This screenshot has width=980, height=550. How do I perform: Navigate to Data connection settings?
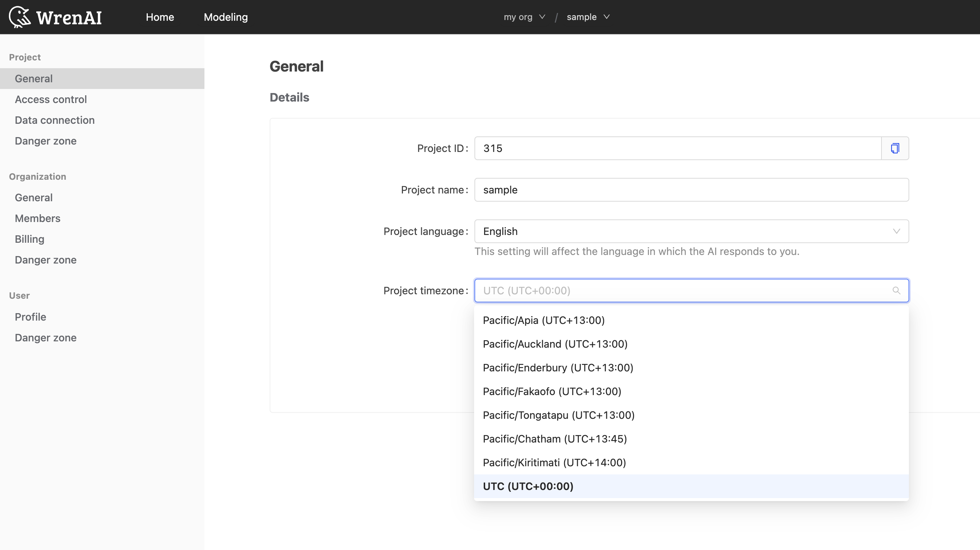pos(54,120)
